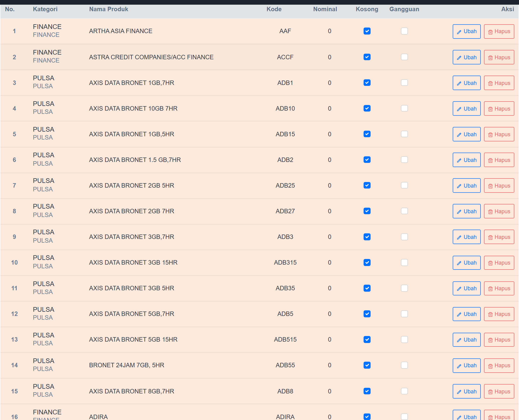This screenshot has height=420, width=519.
Task: Click the trash icon for BRONET 24JAM 7GB row
Action: [490, 366]
